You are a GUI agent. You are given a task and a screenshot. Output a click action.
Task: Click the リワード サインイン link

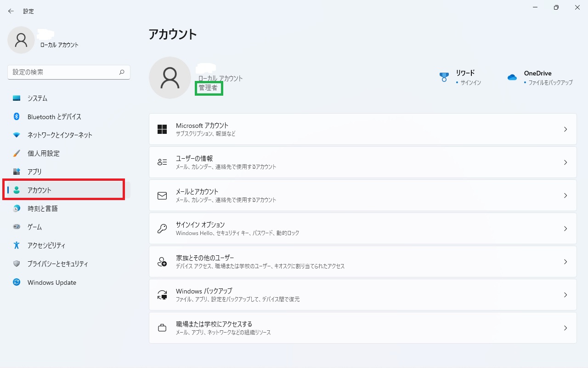470,82
